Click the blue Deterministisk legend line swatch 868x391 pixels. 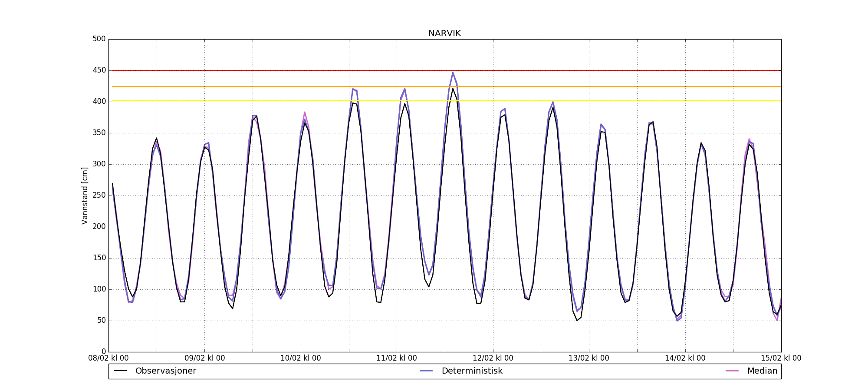click(x=427, y=371)
